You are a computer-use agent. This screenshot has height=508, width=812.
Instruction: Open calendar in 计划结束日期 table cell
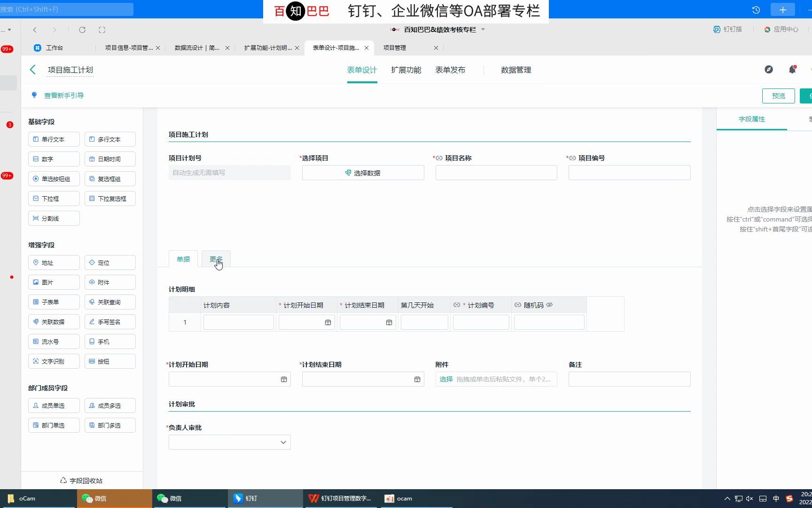(x=389, y=322)
